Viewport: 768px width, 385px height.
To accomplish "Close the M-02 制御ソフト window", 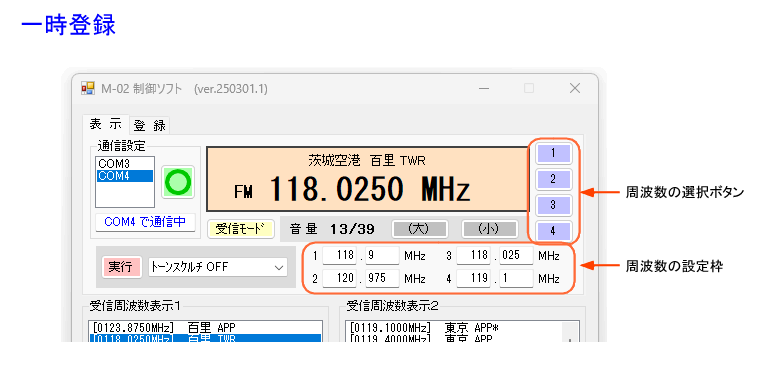I will (575, 88).
